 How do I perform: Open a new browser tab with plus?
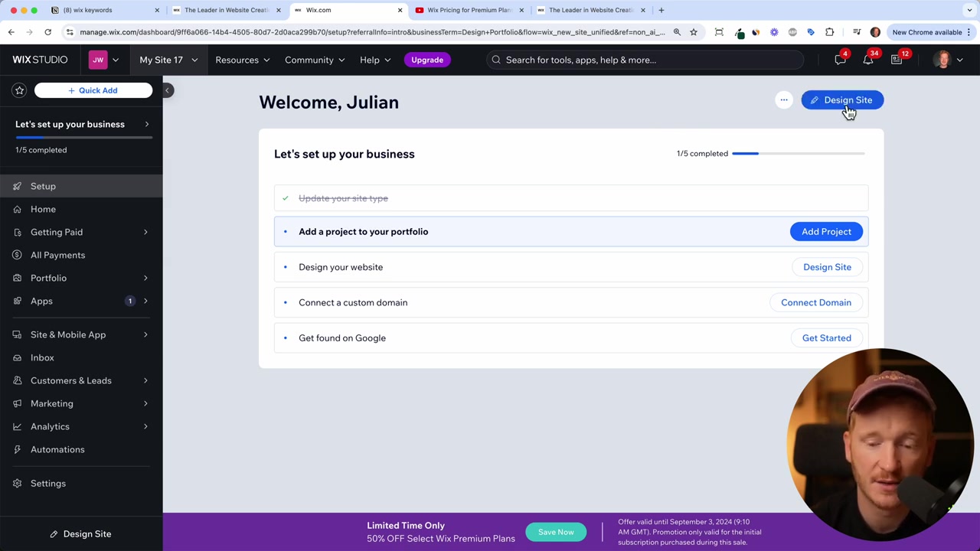pos(661,10)
